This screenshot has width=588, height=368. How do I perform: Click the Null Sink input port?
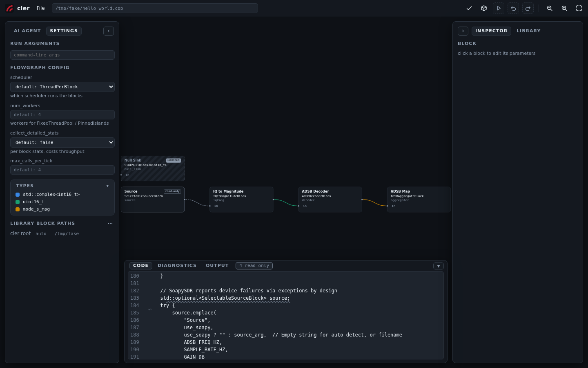(121, 175)
